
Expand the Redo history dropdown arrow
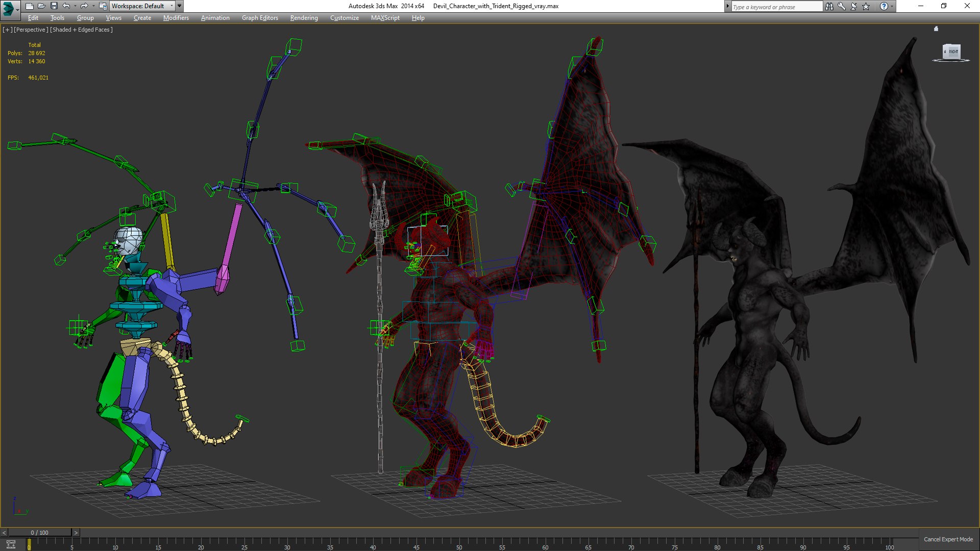point(93,6)
